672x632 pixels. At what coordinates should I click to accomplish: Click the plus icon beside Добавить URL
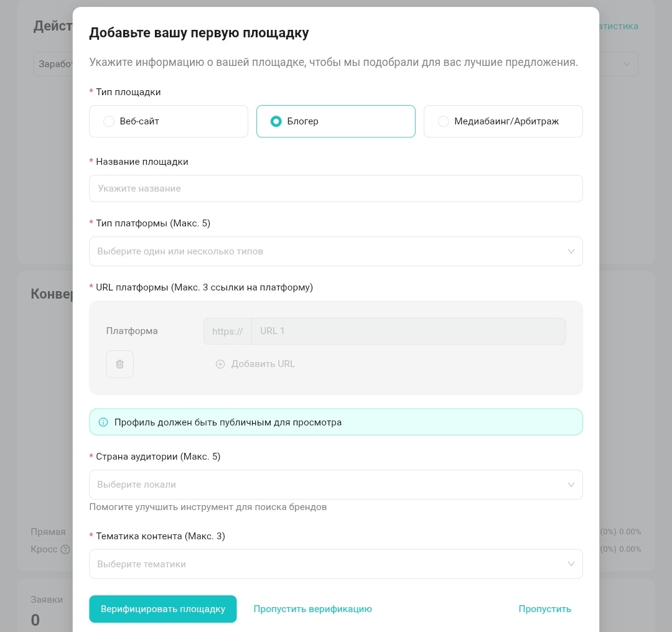coord(220,364)
